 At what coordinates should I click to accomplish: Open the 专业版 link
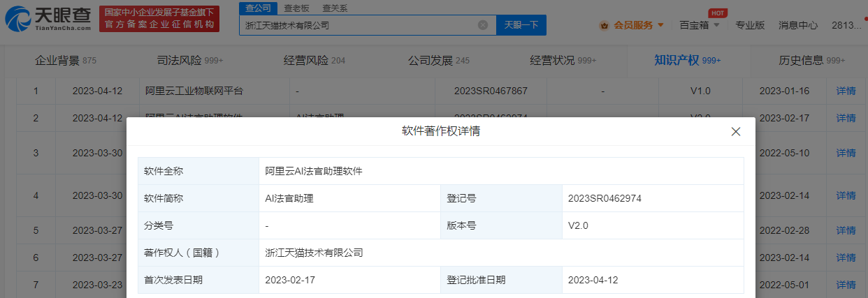751,25
